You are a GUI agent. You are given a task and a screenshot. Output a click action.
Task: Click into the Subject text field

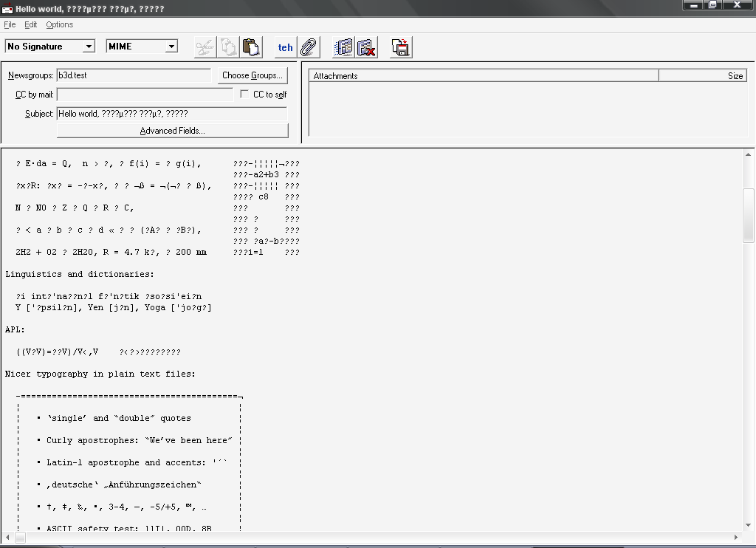point(171,114)
